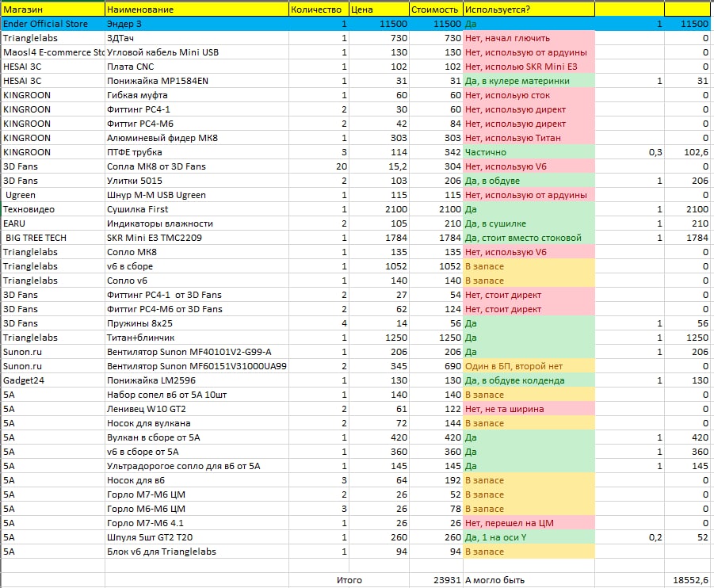Click the '1052' price cell
The height and width of the screenshot is (588, 714).
point(379,266)
